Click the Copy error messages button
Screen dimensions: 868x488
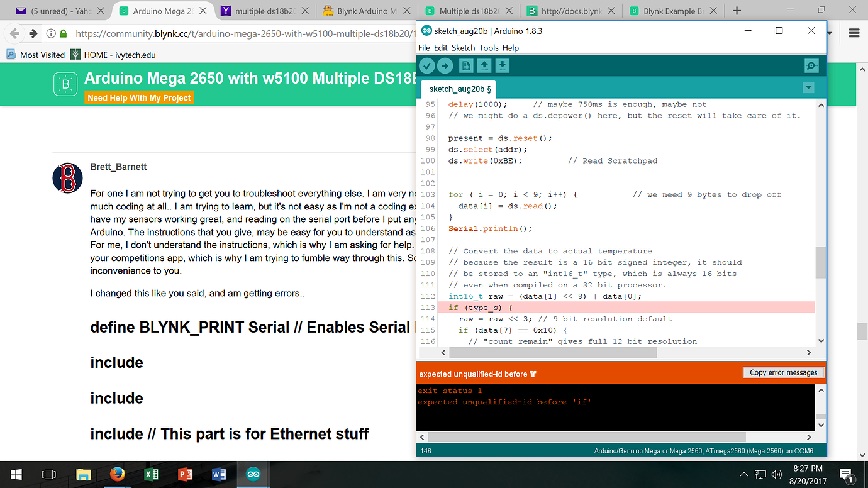pyautogui.click(x=783, y=372)
